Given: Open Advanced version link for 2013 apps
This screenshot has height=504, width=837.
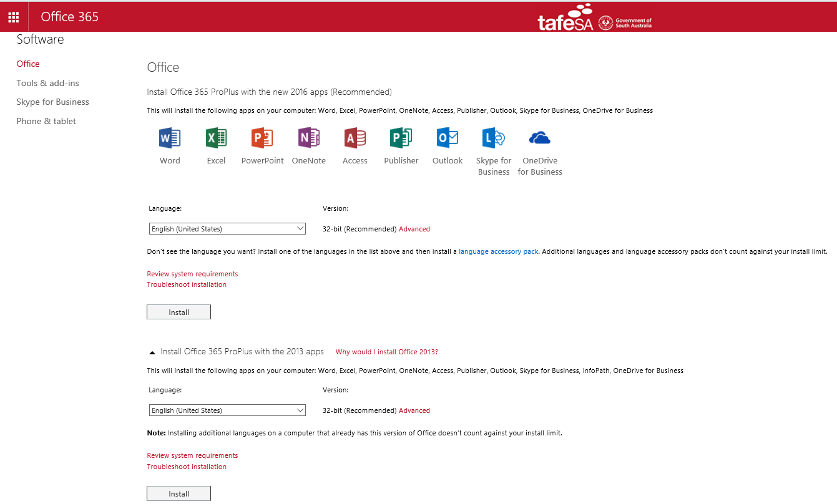Looking at the screenshot, I should 414,410.
